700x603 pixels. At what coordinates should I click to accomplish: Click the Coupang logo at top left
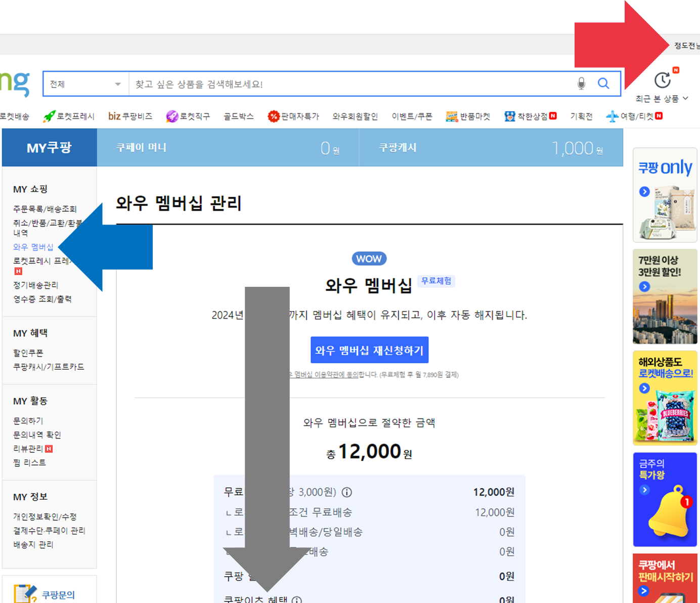click(x=15, y=83)
